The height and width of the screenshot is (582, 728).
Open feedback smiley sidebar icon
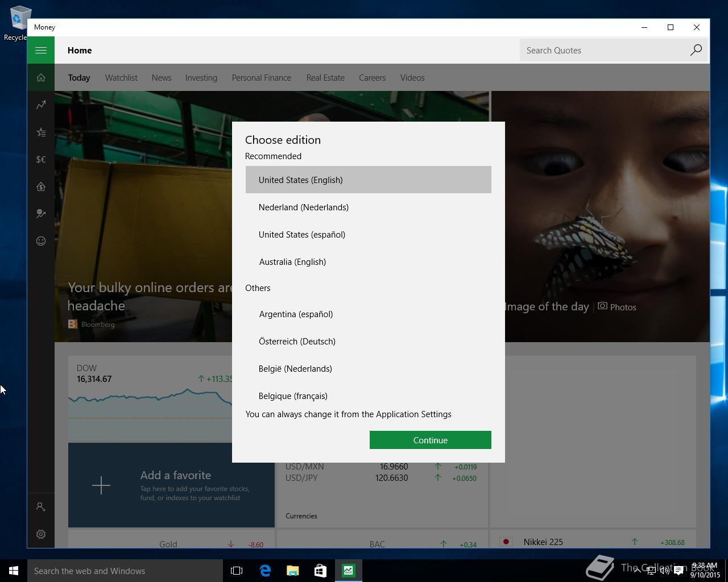[x=41, y=241]
